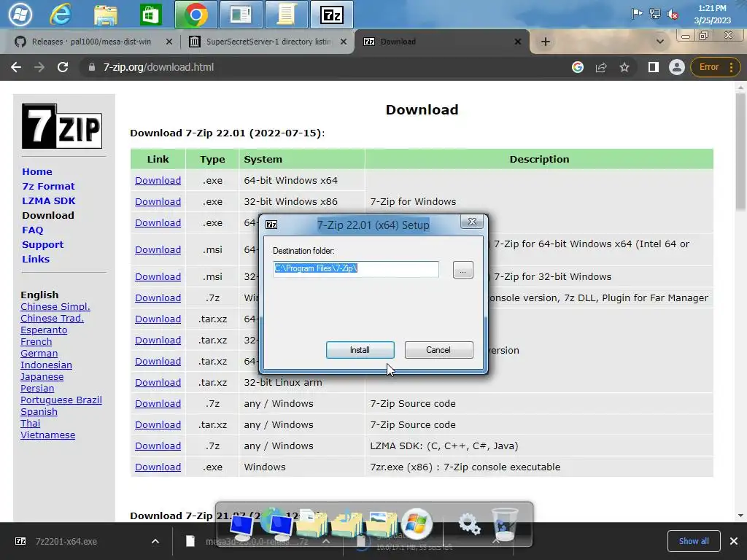Switch language to Vietnamese
Viewport: 747px width, 560px height.
[x=47, y=435]
